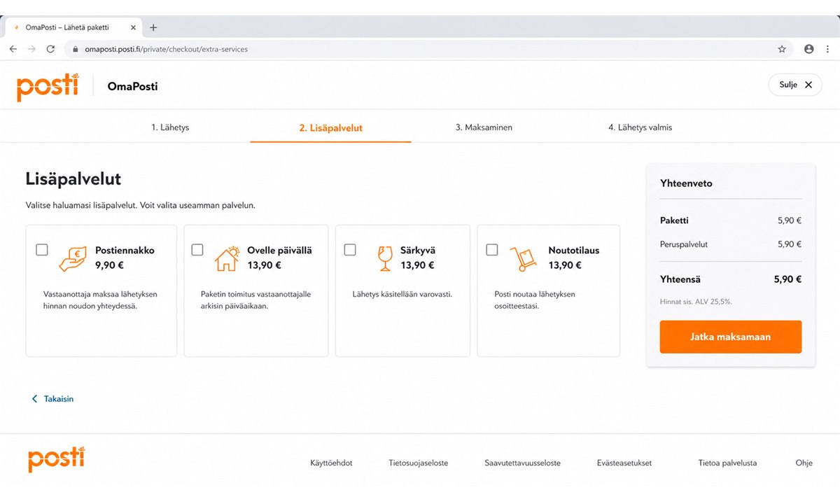
Task: Close the OmaPosti browser tab
Action: click(x=133, y=27)
